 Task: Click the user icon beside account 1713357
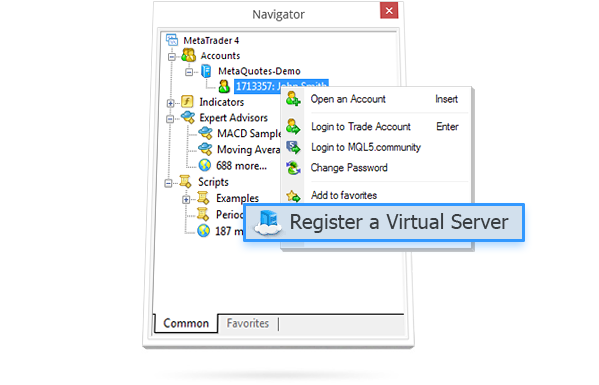(224, 86)
